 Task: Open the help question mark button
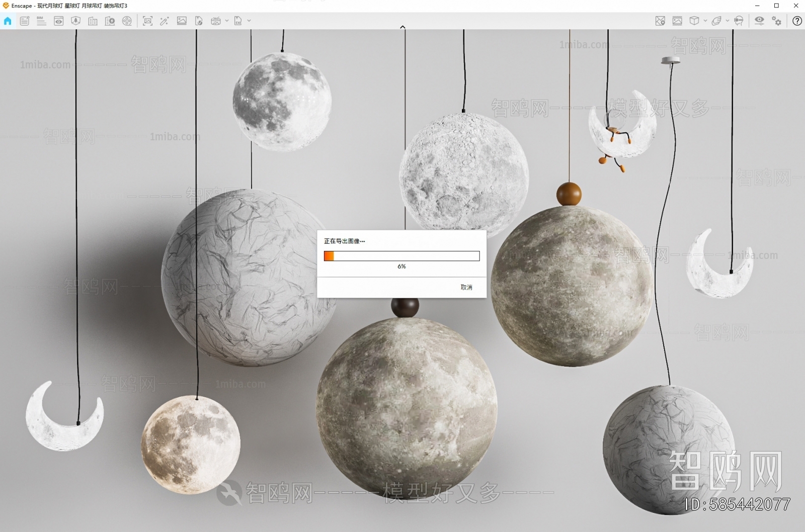pyautogui.click(x=797, y=21)
